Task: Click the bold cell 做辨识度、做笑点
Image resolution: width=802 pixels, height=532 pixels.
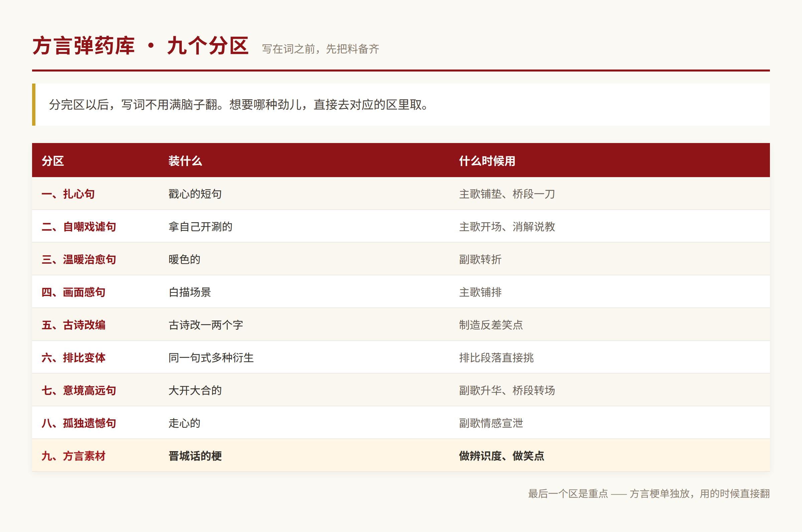Action: click(502, 456)
